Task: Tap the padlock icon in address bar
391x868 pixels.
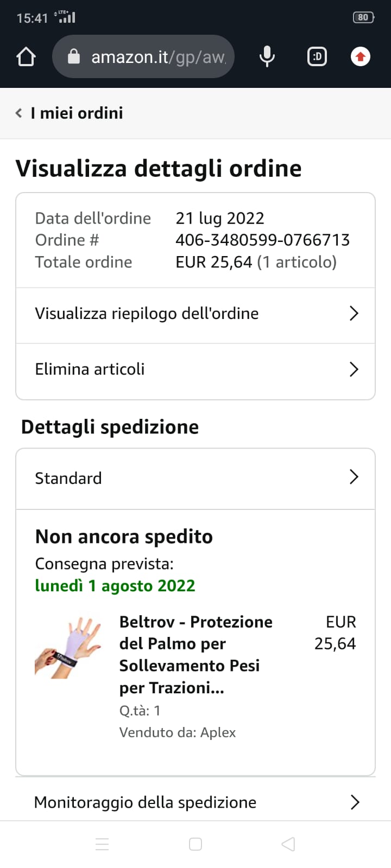Action: [74, 56]
